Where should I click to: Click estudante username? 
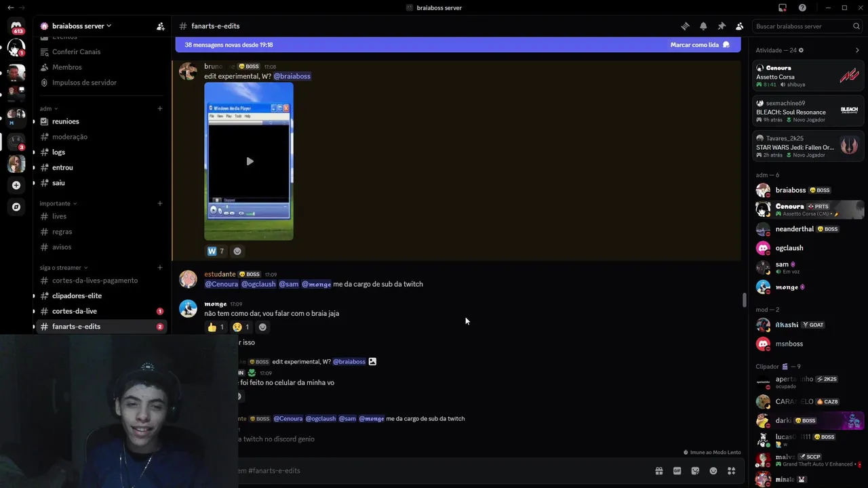pos(220,274)
